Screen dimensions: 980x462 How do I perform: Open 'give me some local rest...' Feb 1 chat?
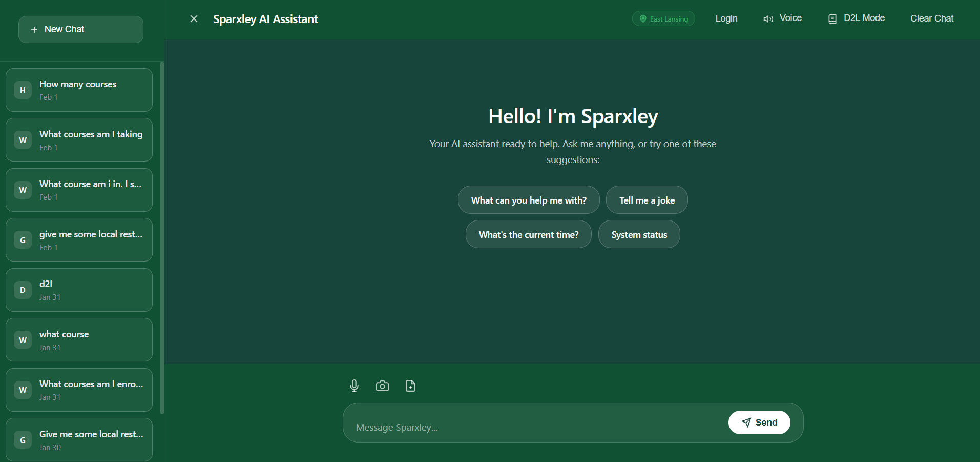79,240
